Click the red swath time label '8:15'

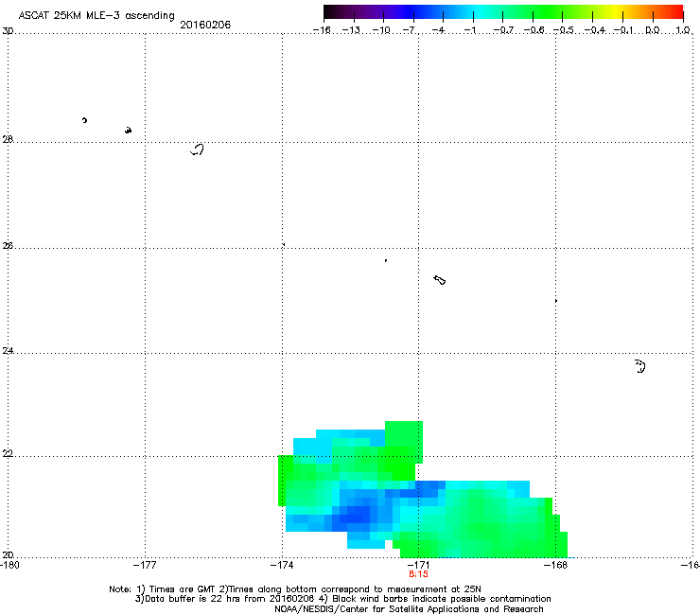[418, 574]
